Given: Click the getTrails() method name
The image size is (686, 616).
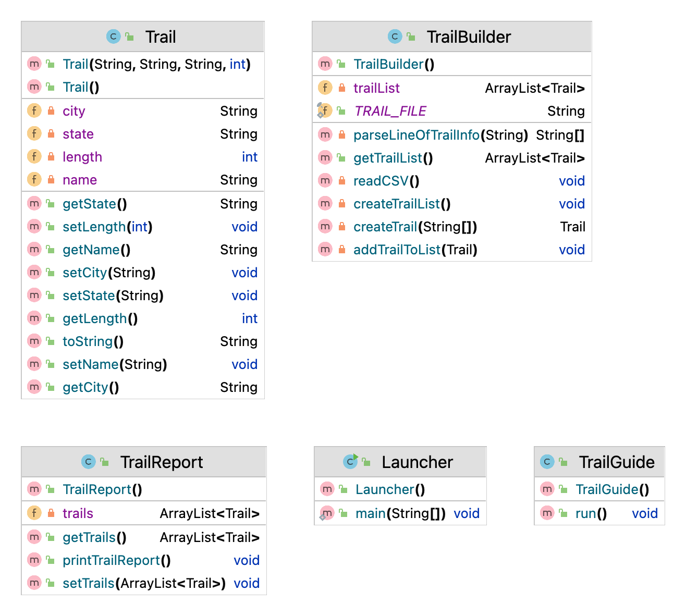Looking at the screenshot, I should click(94, 537).
